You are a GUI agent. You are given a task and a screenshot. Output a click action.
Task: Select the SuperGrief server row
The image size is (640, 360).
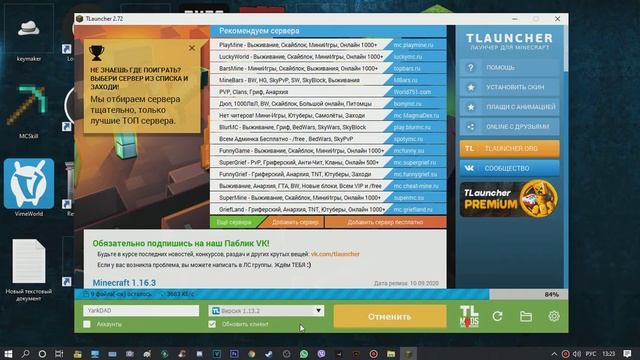[x=328, y=162]
